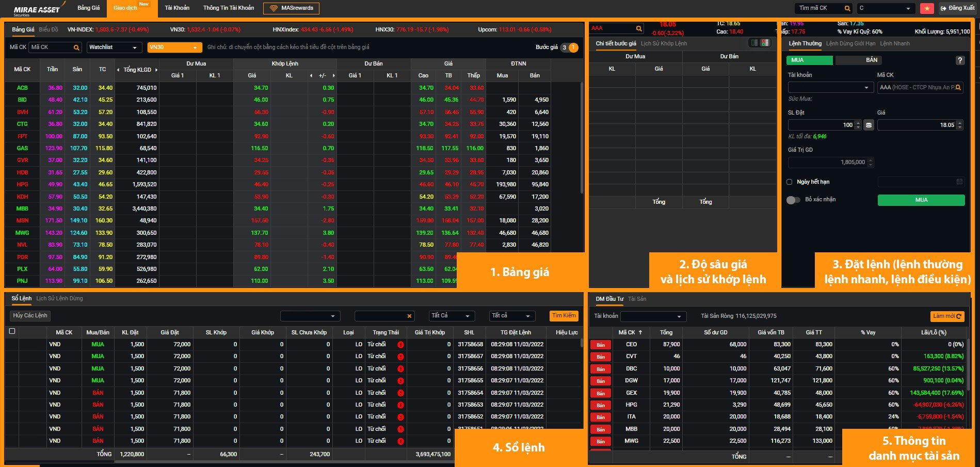Click the colored price depth layout icon
The width and height of the screenshot is (980, 467).
[765, 43]
